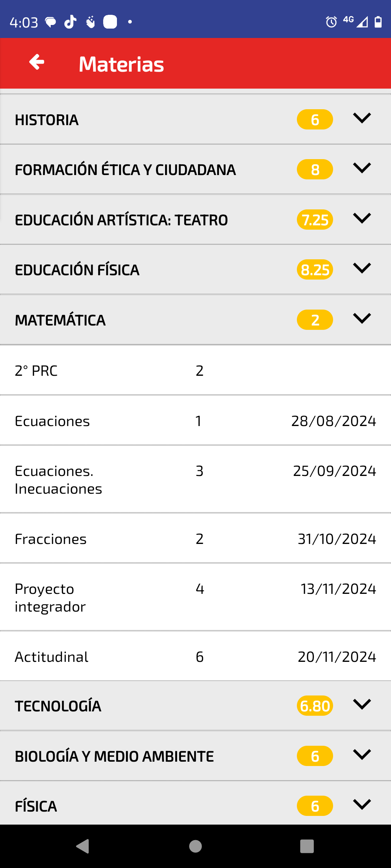This screenshot has width=391, height=868.
Task: Expand FORMACIÓN ÉTICA Y CIUDADANA chevron
Action: click(x=362, y=168)
